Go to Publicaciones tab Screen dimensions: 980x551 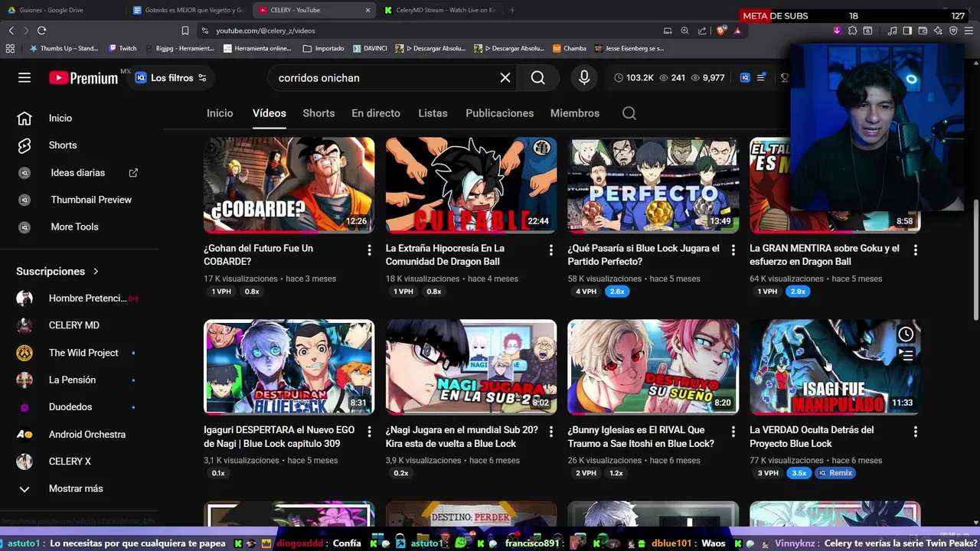tap(500, 113)
